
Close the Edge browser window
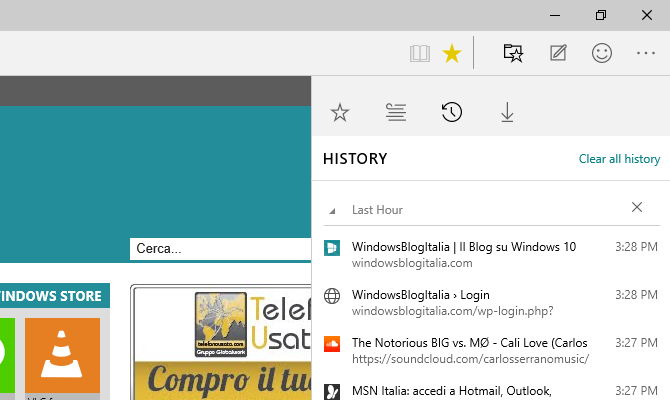pyautogui.click(x=647, y=15)
